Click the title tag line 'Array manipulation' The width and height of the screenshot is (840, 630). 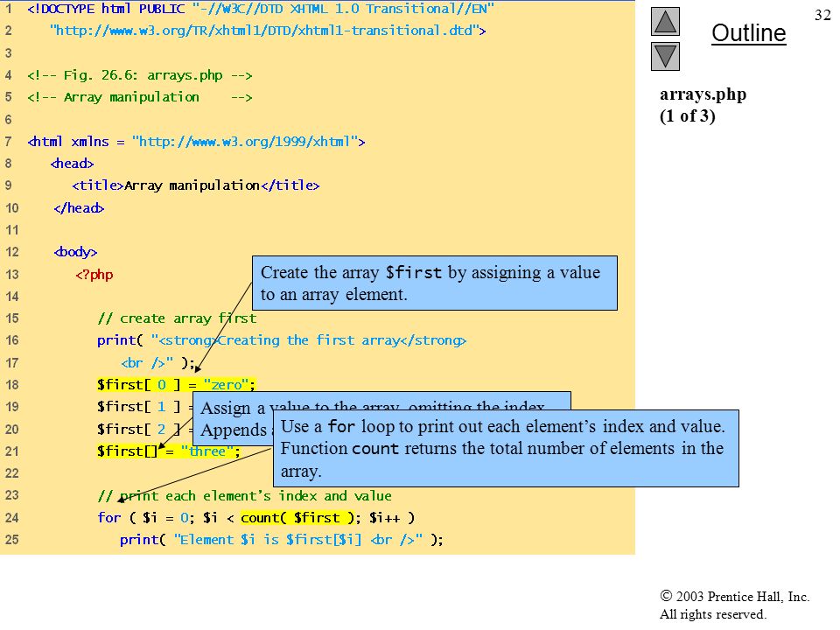coord(195,185)
